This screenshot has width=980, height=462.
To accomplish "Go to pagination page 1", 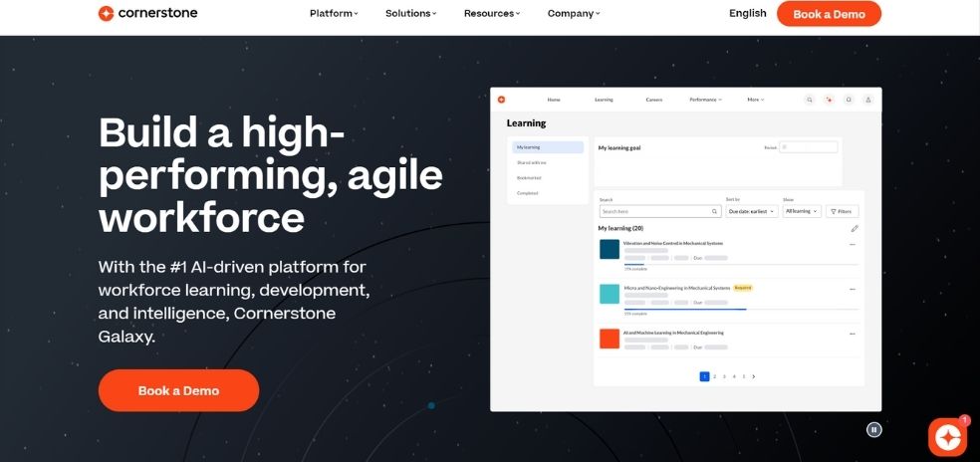I will (704, 376).
